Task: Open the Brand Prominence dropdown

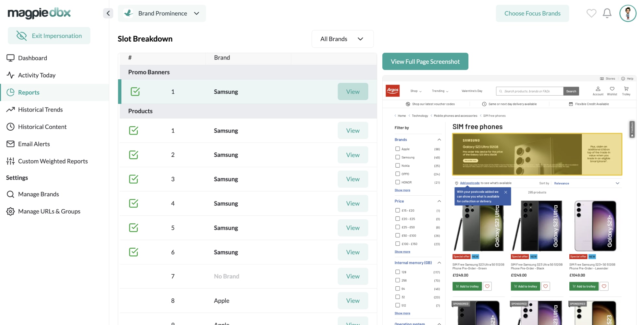Action: (162, 13)
